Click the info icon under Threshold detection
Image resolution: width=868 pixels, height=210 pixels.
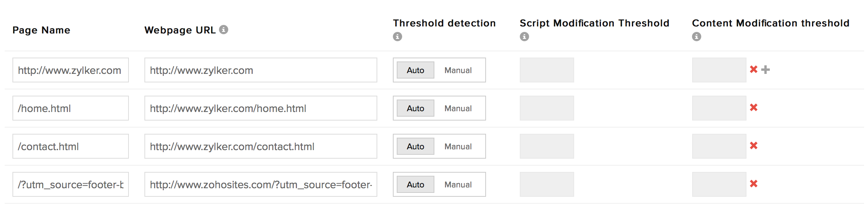[x=397, y=37]
